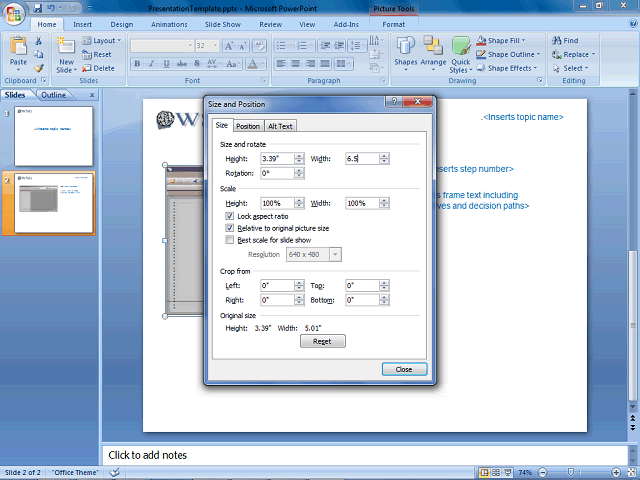Open the Shapes gallery
This screenshot has width=640, height=480.
click(x=406, y=53)
